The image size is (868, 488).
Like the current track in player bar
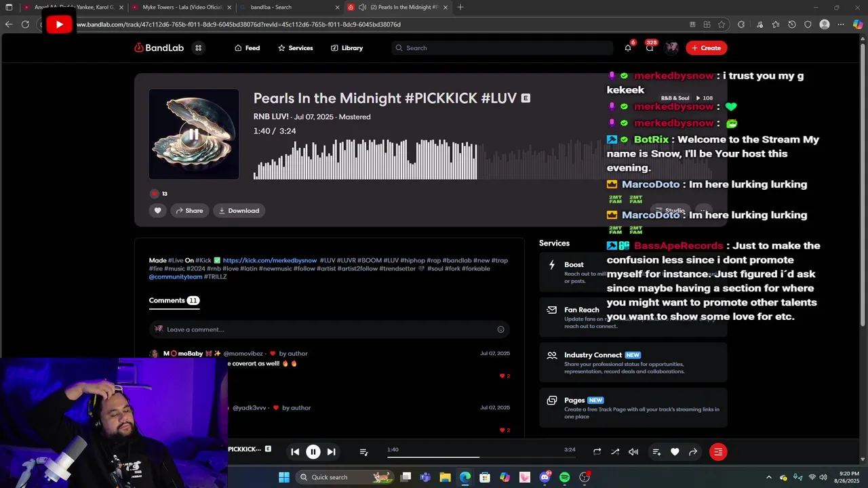(x=675, y=452)
